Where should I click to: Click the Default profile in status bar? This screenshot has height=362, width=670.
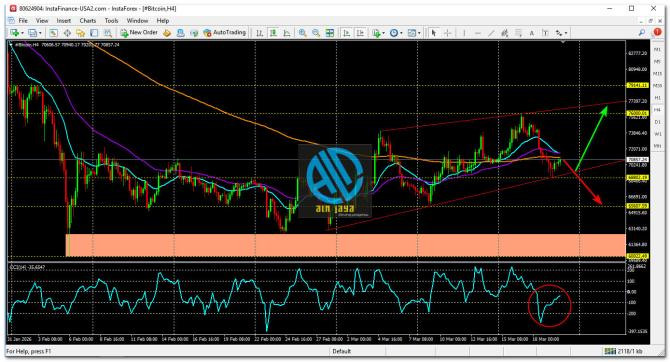pos(341,351)
